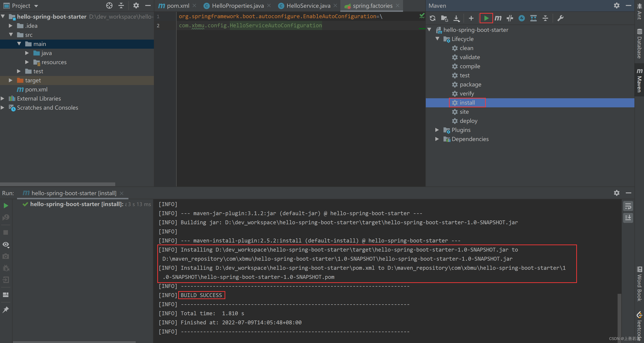The width and height of the screenshot is (644, 343).
Task: Open Execute Maven Goal dialog
Action: [x=498, y=18]
